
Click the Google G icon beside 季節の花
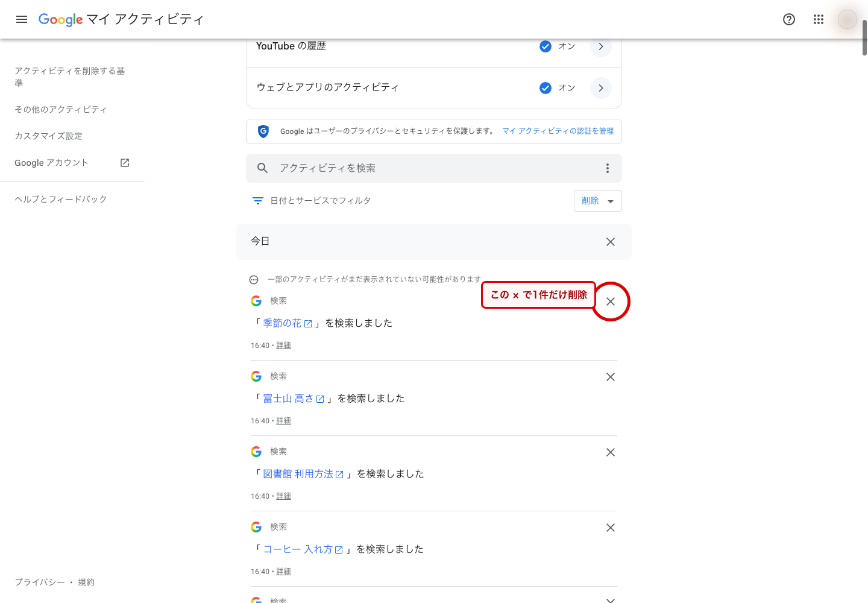pos(256,301)
